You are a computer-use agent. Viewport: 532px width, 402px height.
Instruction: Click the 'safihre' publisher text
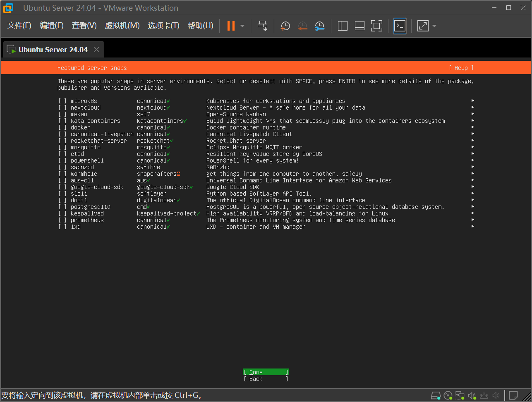click(149, 167)
